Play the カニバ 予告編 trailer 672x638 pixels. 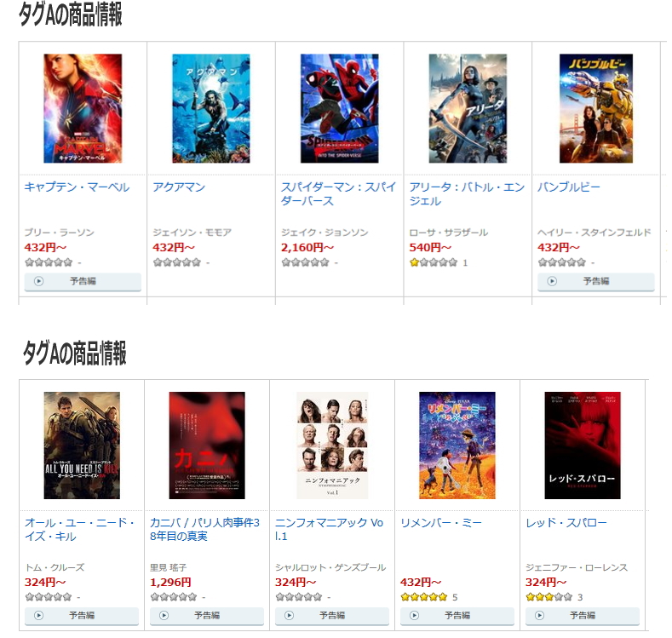coord(207,616)
